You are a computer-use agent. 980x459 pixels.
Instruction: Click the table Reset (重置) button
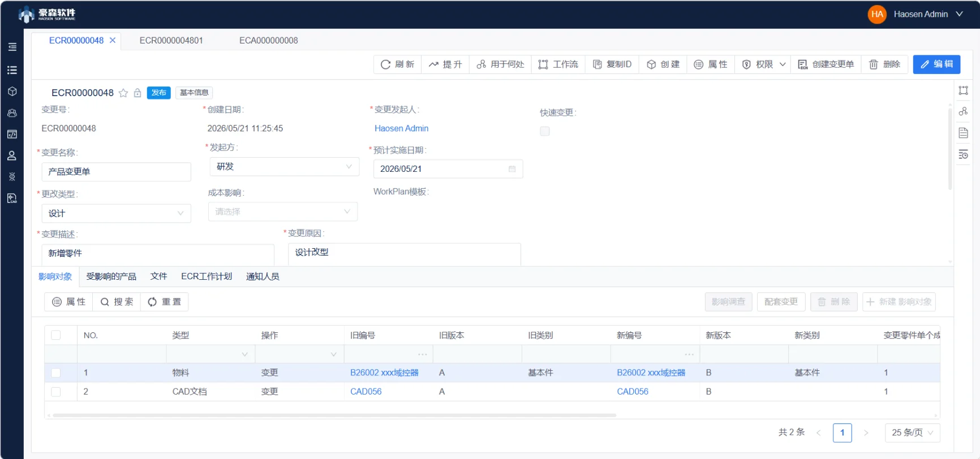(164, 302)
